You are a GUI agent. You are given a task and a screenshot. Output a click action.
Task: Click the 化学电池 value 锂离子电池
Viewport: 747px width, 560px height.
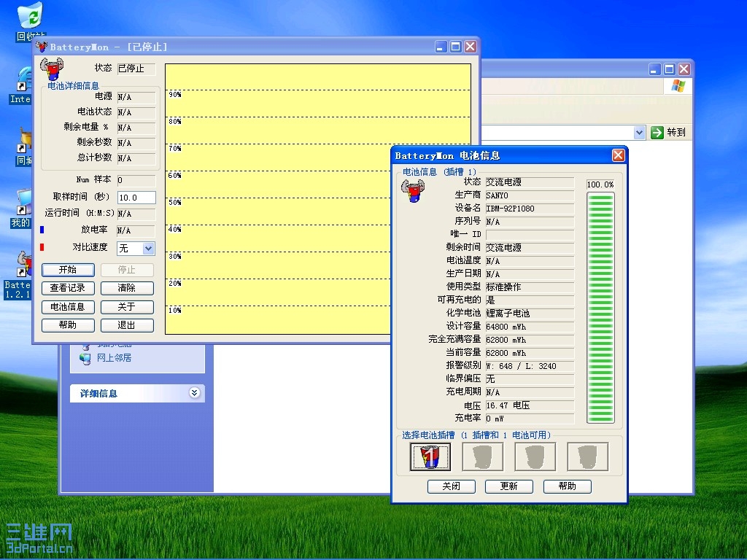click(530, 314)
